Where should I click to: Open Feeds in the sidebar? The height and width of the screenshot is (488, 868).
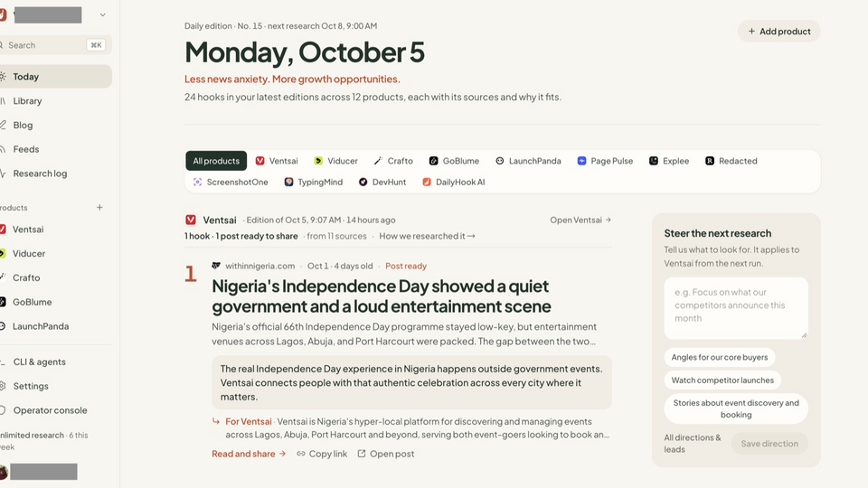(25, 149)
